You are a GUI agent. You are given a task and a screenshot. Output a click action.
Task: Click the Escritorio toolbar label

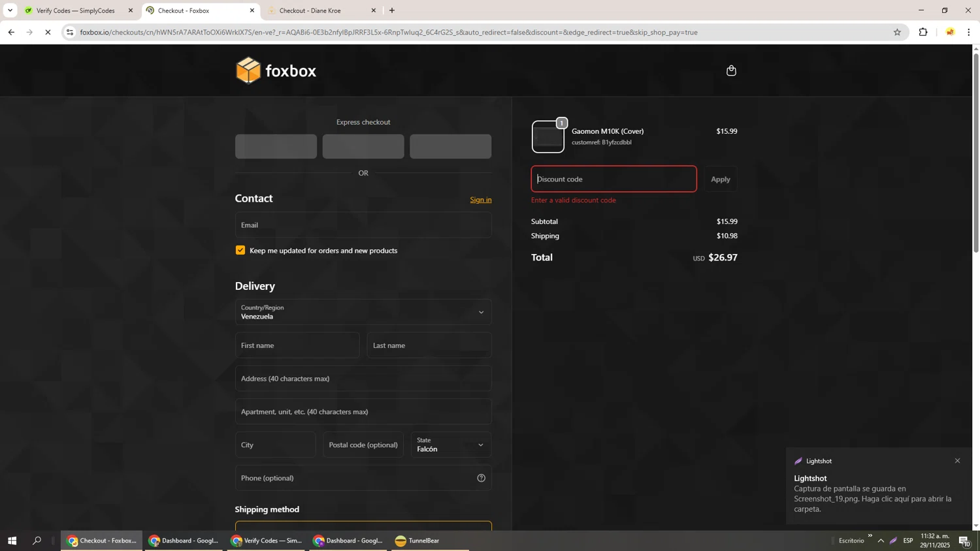(x=851, y=541)
